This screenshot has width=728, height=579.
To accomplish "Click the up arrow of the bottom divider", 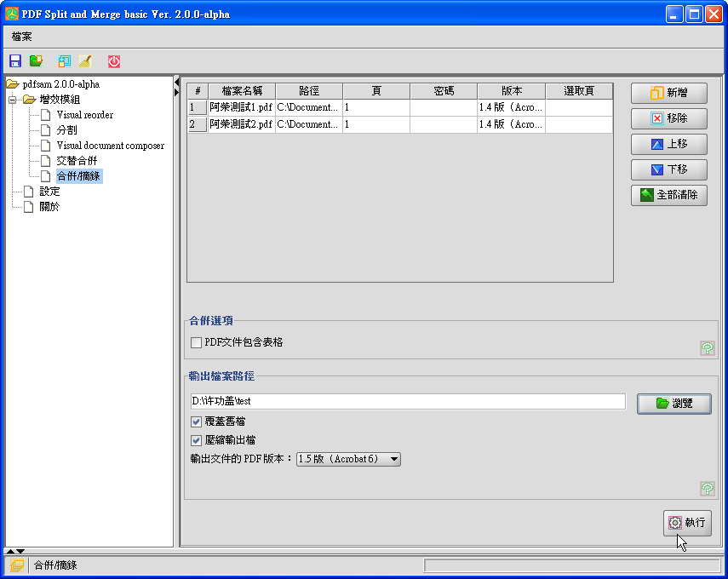I will pyautogui.click(x=10, y=551).
